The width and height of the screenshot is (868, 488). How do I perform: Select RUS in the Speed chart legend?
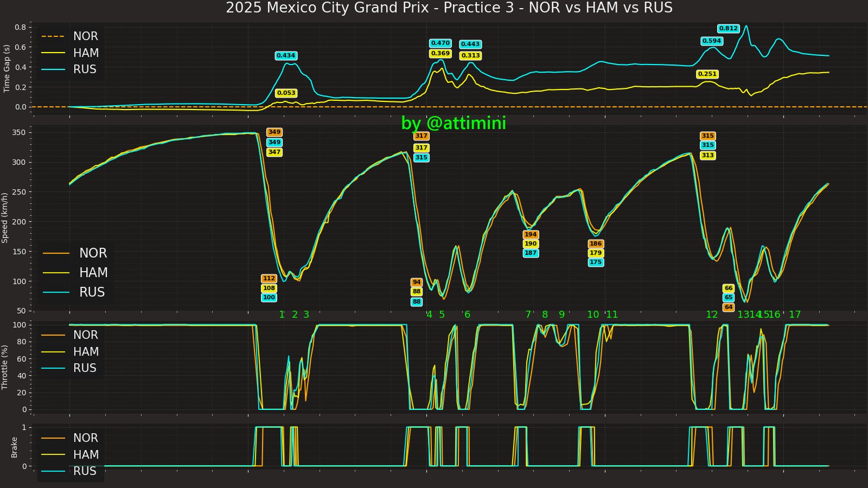click(x=93, y=292)
